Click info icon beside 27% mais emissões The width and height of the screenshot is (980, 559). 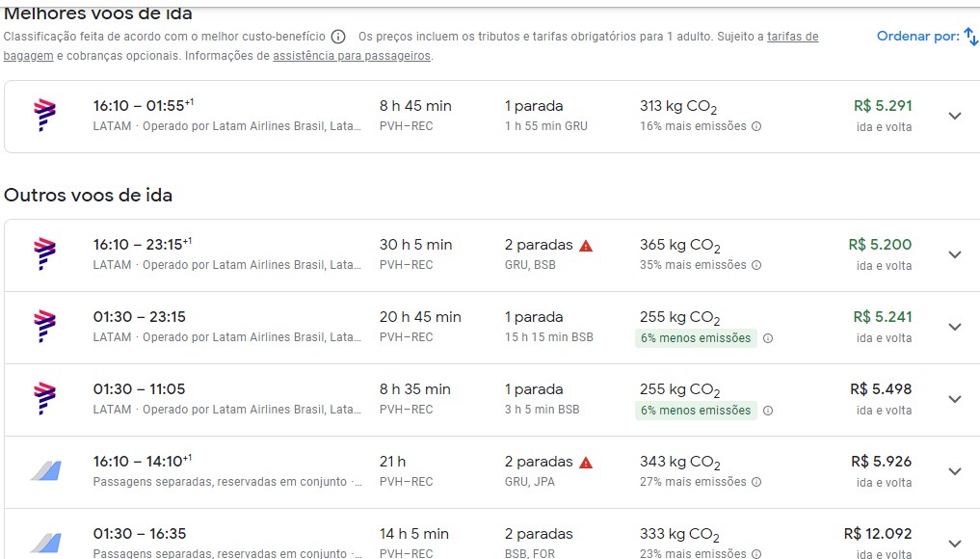coord(756,482)
